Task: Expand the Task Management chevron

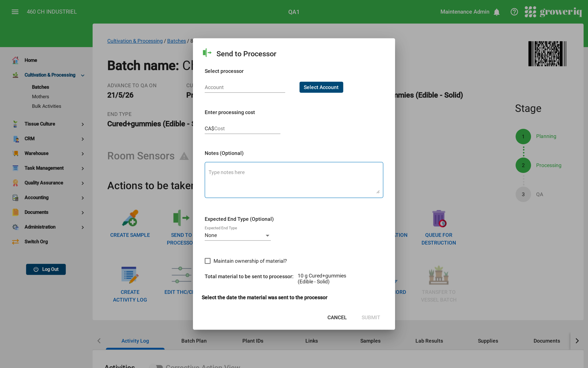Action: [83, 169]
